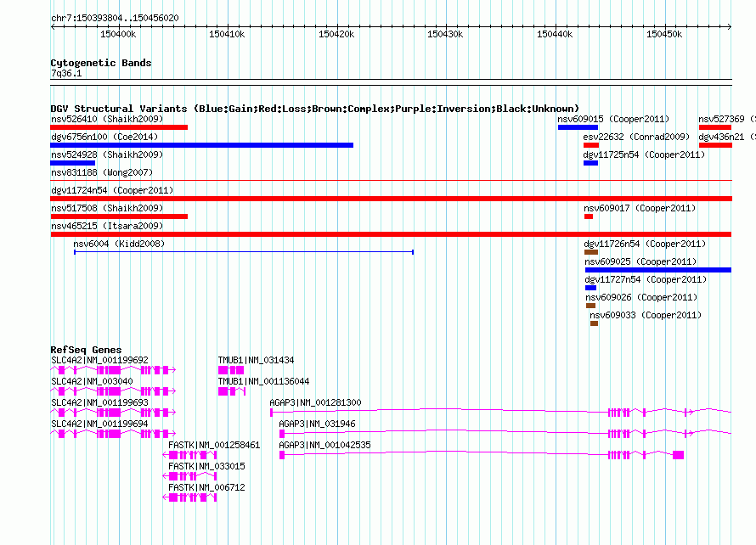
Task: Open the SLC4A2|NM_001199692 transcript label
Action: [x=99, y=360]
